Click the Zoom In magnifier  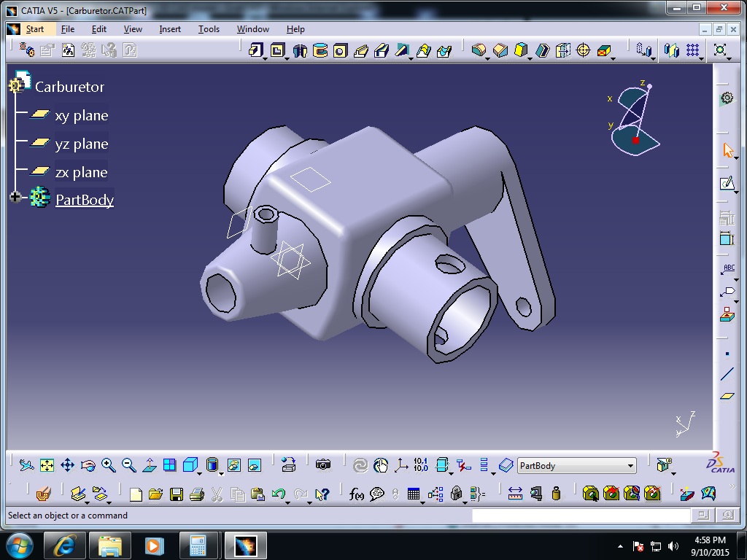click(x=109, y=465)
